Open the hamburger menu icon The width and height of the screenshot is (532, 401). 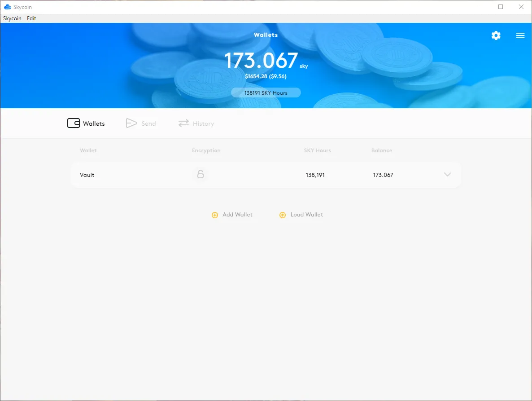point(520,35)
